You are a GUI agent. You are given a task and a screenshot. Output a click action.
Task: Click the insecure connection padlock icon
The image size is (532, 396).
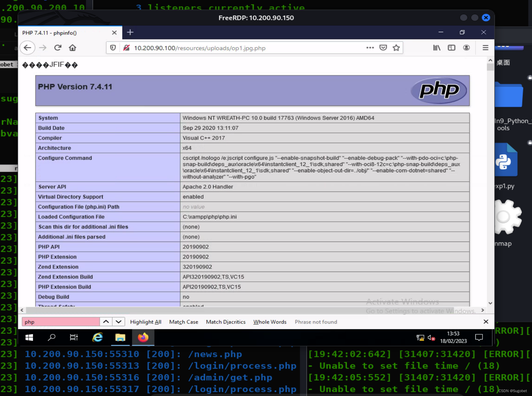[126, 48]
